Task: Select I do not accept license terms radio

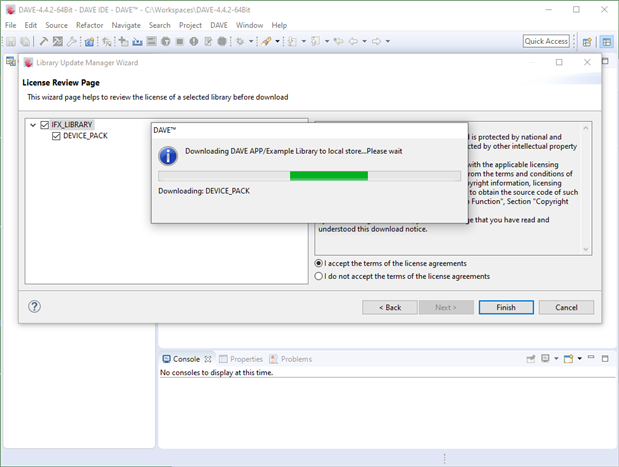Action: 319,276
